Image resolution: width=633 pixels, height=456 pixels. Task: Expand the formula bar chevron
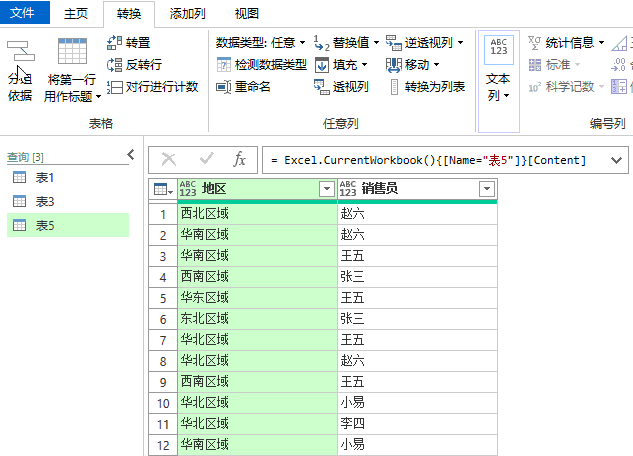pos(616,160)
